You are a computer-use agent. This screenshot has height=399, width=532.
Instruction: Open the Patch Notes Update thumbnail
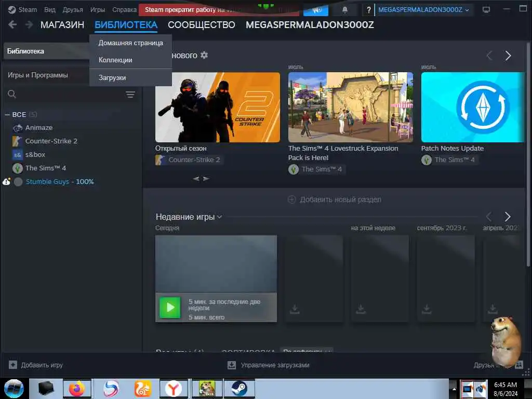pos(473,107)
